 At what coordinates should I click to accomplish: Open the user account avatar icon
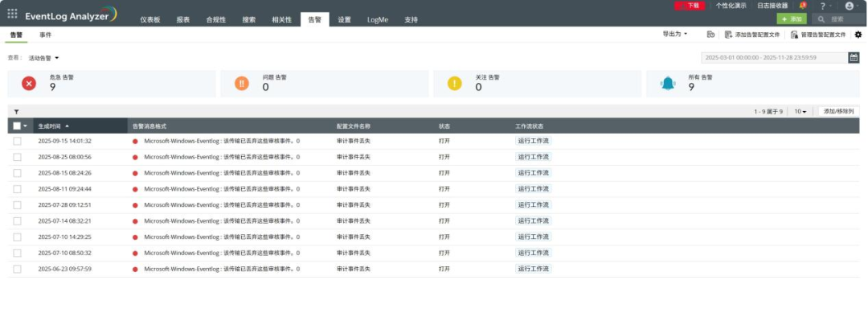coord(850,6)
